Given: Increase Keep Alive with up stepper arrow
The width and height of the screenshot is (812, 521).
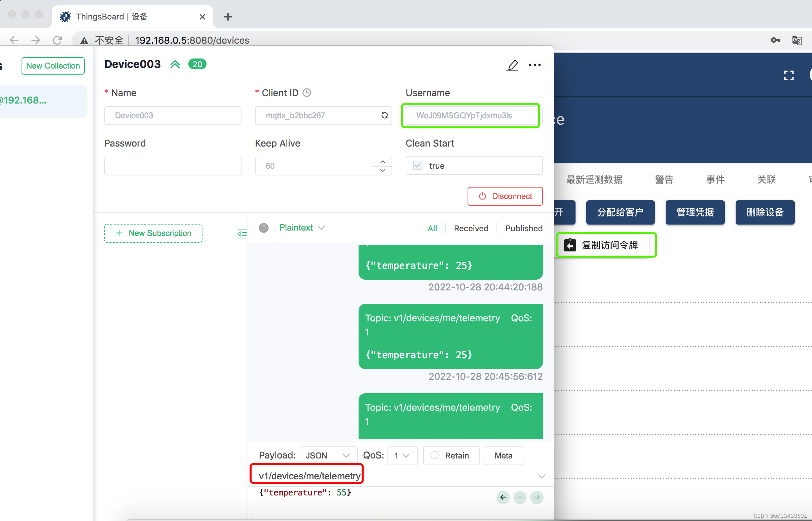Looking at the screenshot, I should tap(383, 162).
